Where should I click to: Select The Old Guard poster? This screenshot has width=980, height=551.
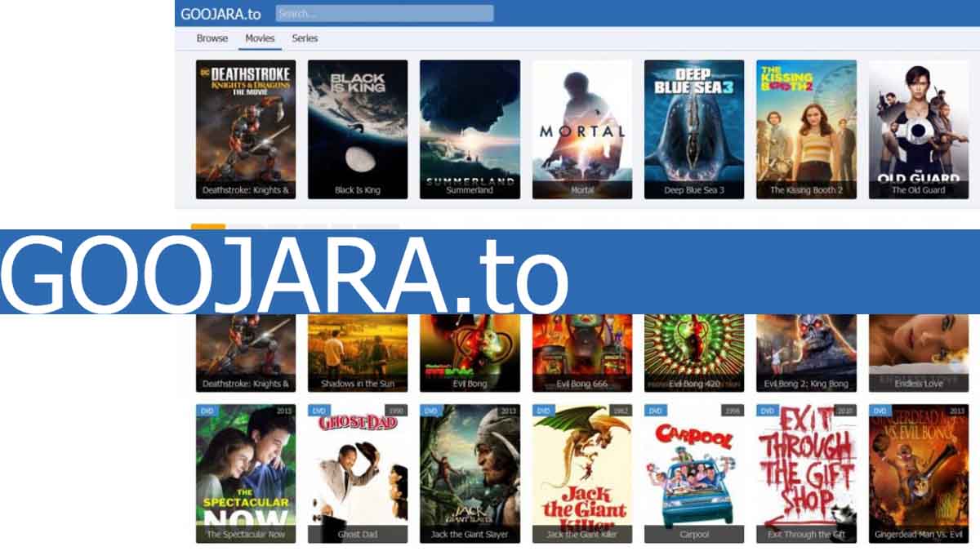click(918, 129)
